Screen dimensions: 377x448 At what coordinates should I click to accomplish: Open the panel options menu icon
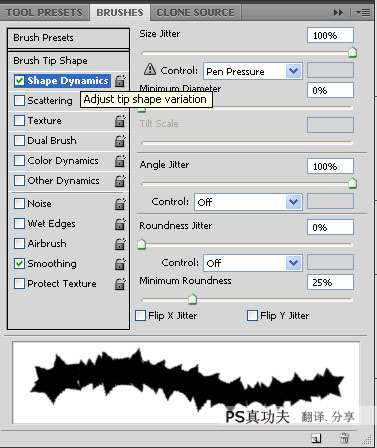coord(364,12)
